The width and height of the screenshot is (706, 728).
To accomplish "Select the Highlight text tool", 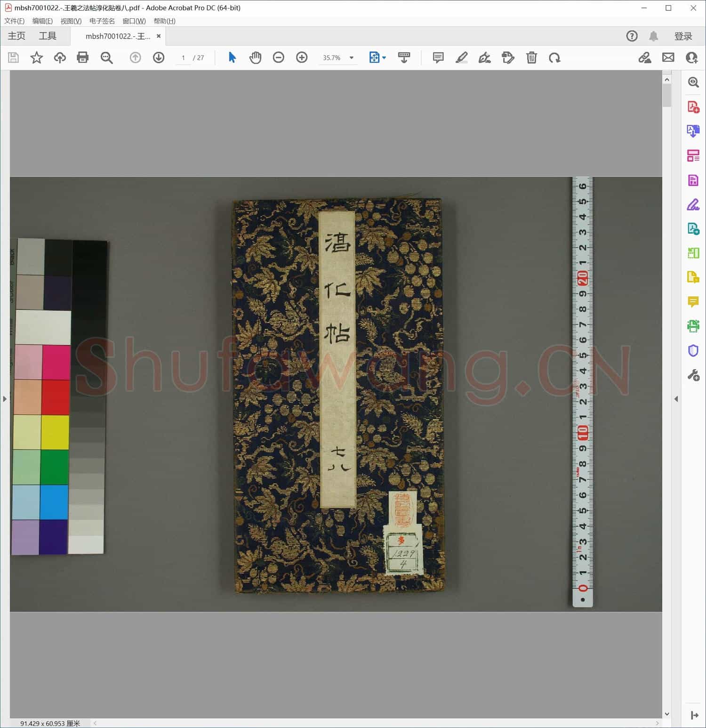I will point(461,57).
